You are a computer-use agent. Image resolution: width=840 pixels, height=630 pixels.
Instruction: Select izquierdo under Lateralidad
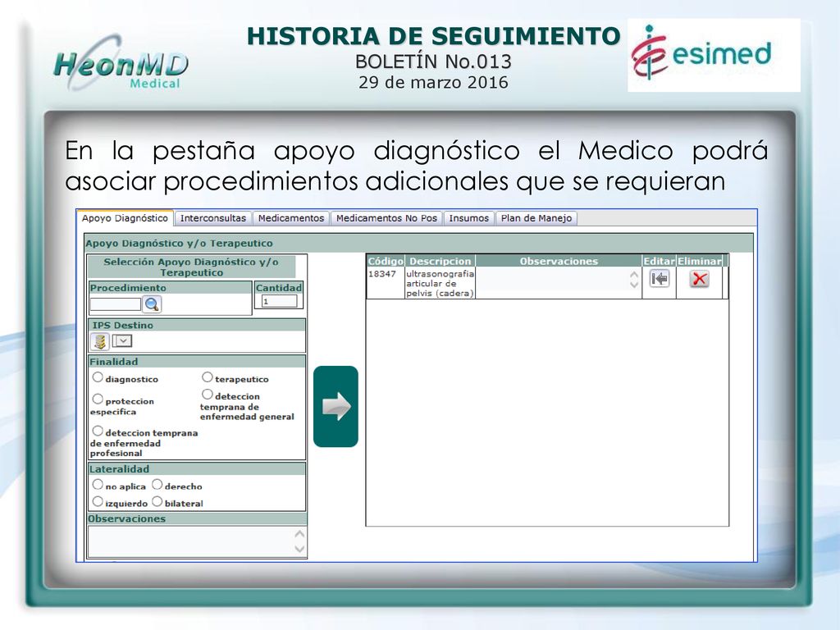pos(98,501)
